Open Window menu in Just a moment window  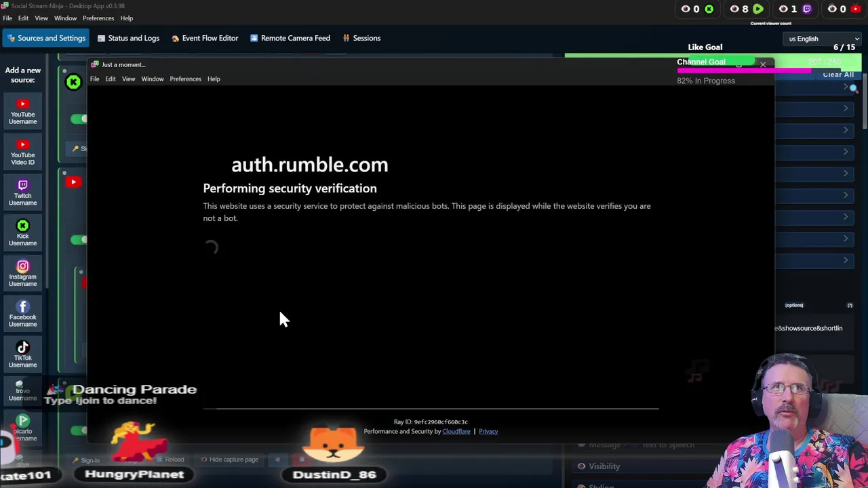[x=153, y=79]
